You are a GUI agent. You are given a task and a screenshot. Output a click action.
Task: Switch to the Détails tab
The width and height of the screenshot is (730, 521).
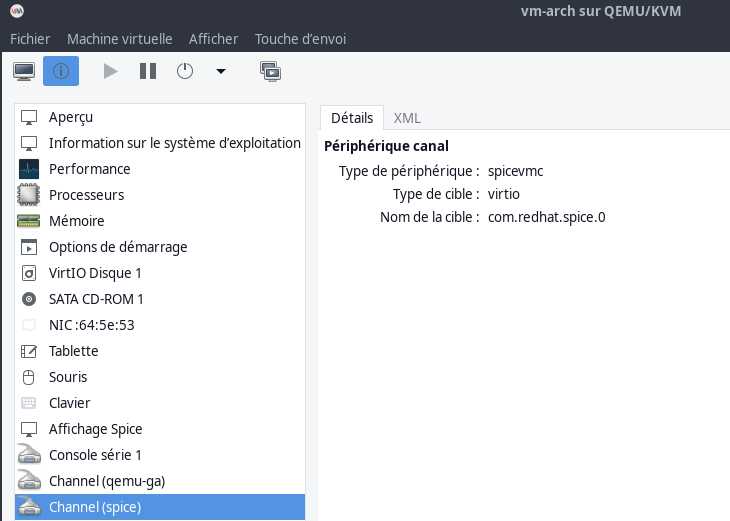351,117
